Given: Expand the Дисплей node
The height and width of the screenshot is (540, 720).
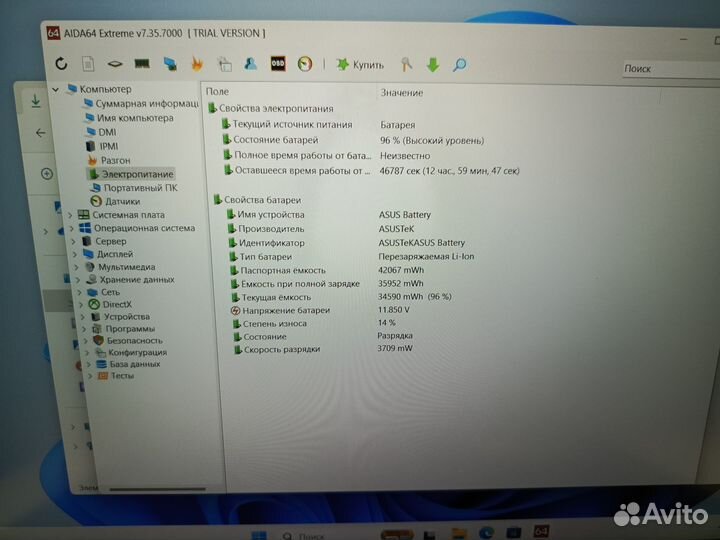Looking at the screenshot, I should pyautogui.click(x=75, y=254).
